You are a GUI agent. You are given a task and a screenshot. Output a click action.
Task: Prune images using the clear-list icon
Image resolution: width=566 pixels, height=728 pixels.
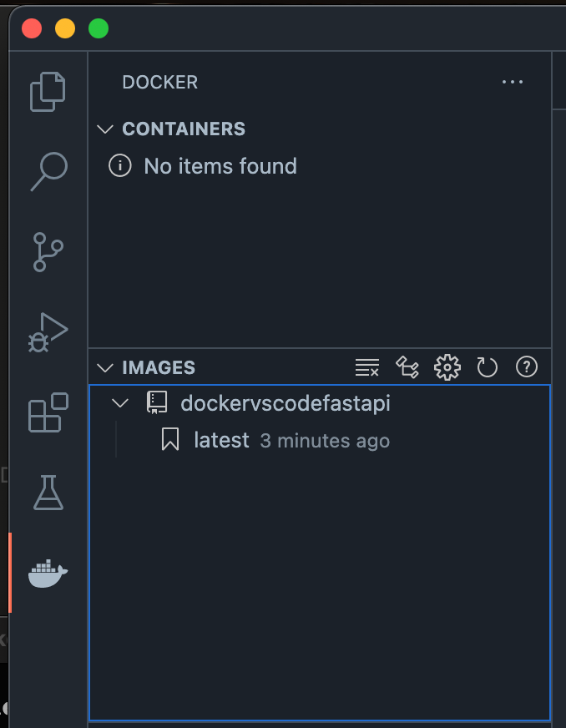click(x=366, y=367)
